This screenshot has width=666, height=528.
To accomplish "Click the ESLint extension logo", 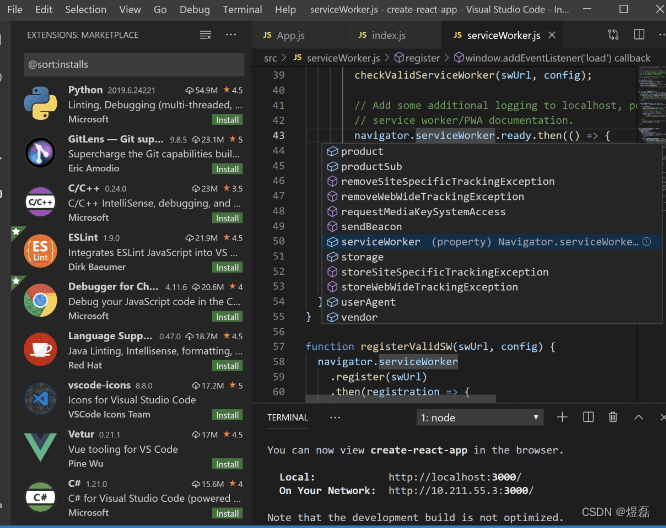I will (x=40, y=251).
